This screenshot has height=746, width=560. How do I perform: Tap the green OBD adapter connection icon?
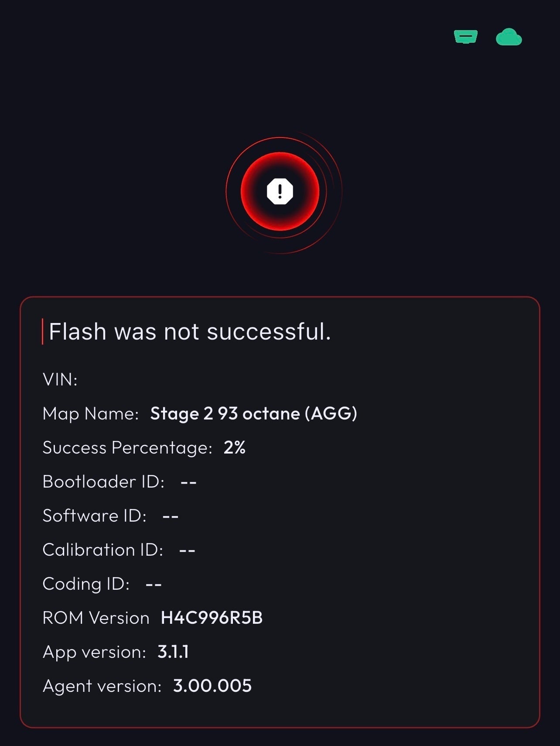[465, 37]
